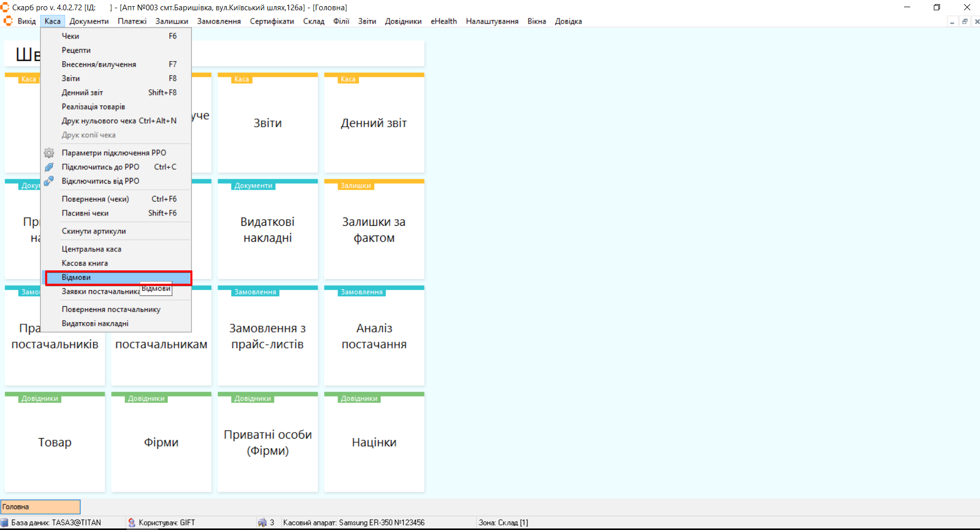Viewport: 980px width, 530px height.
Task: Restore the inner document window size
Action: click(x=965, y=22)
